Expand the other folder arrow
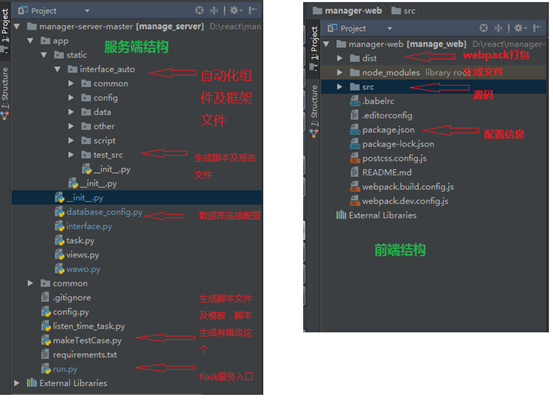 (71, 126)
